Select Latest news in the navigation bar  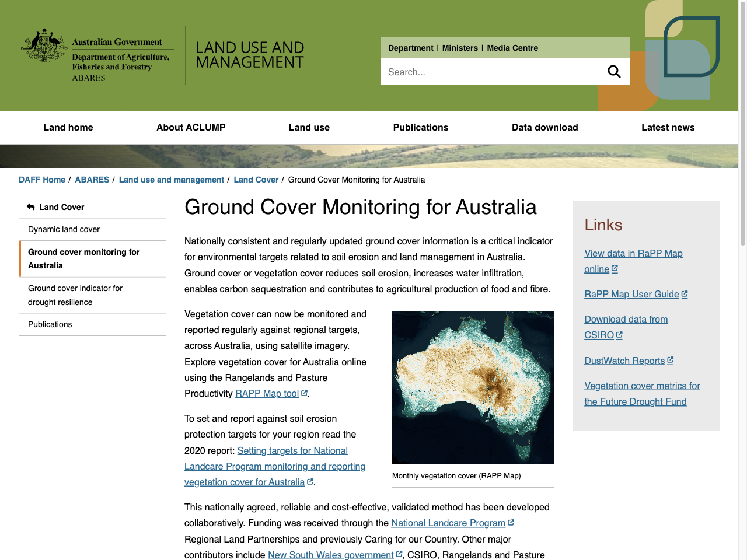668,127
